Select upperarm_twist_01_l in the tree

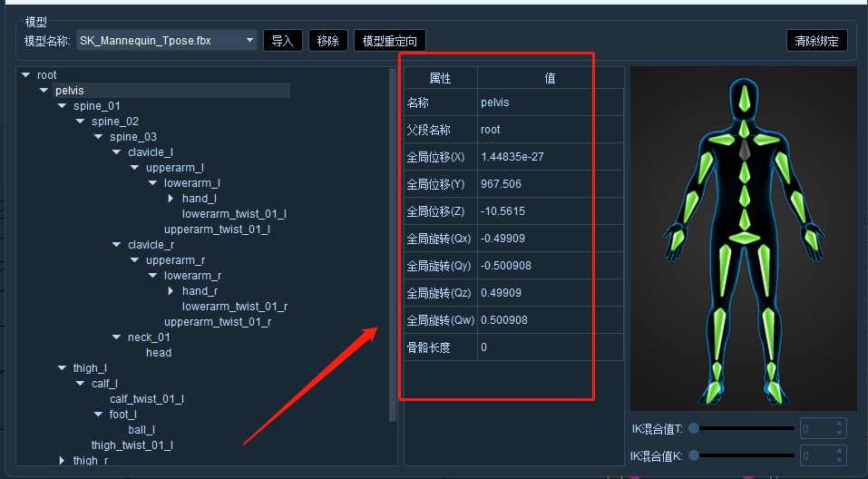(x=217, y=230)
